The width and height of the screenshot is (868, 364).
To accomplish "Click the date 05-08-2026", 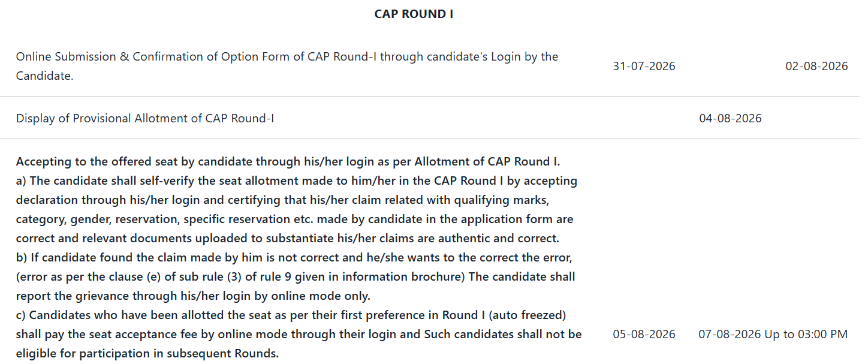I will (644, 334).
